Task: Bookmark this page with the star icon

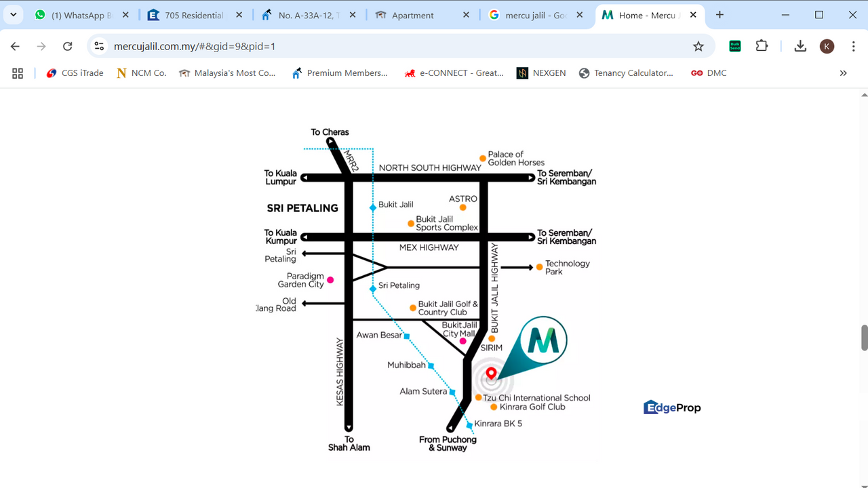Action: point(698,46)
